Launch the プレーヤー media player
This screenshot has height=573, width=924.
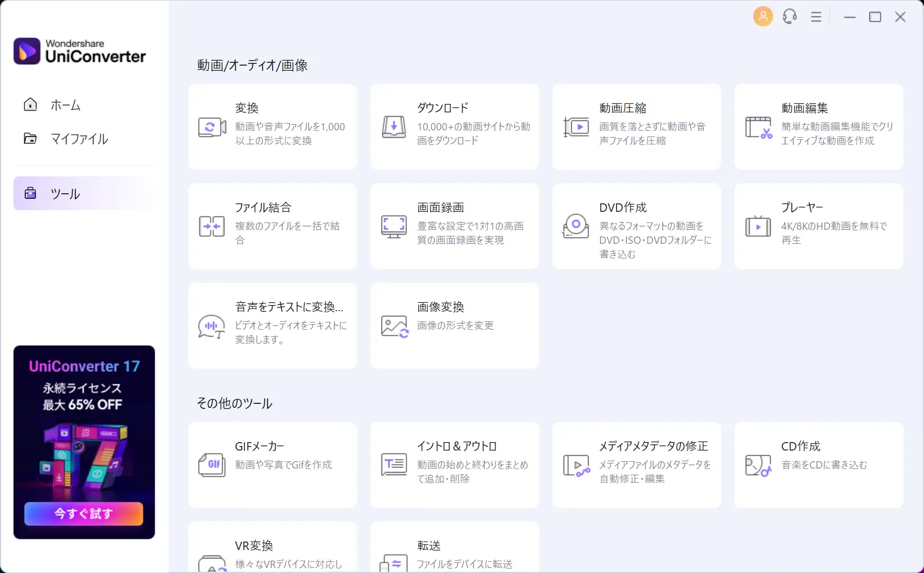click(x=818, y=225)
